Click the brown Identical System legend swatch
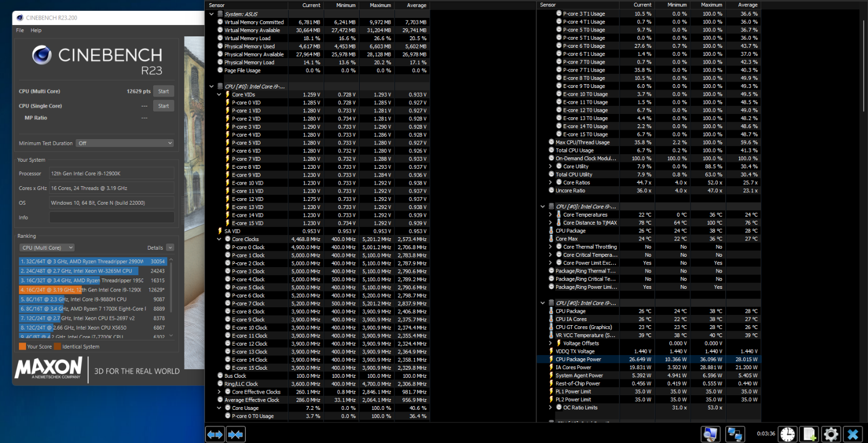This screenshot has width=868, height=443. click(x=58, y=346)
